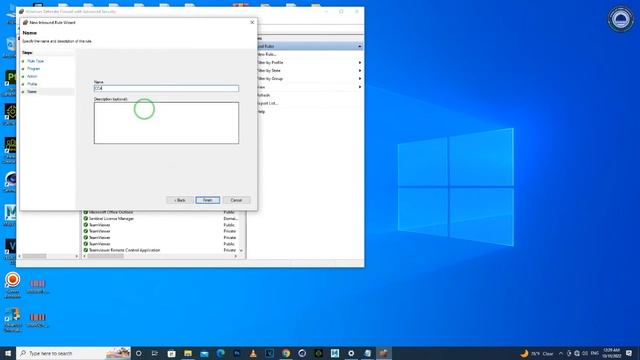Image resolution: width=640 pixels, height=360 pixels.
Task: Open File Explorer from the taskbar
Action: tap(188, 353)
